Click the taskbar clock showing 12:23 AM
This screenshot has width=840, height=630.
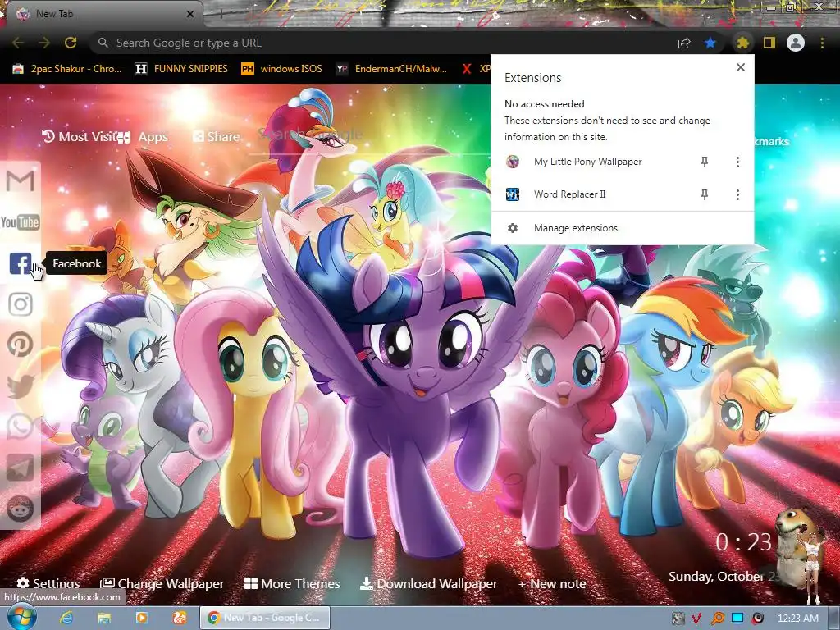coord(797,619)
